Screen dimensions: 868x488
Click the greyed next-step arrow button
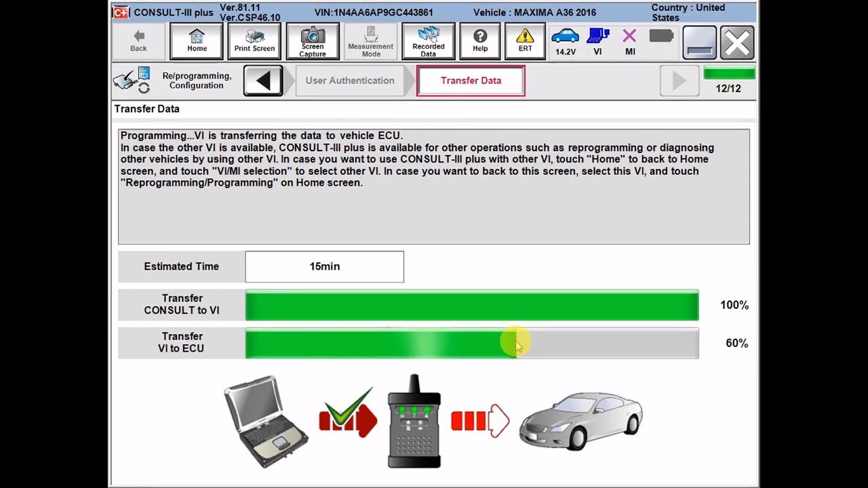tap(679, 81)
